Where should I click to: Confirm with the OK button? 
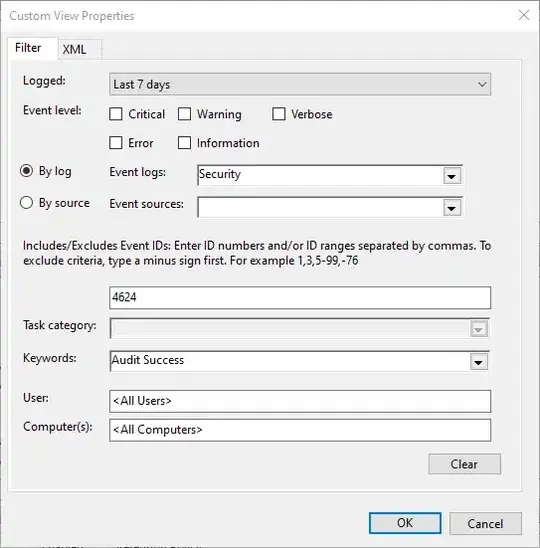coord(405,523)
